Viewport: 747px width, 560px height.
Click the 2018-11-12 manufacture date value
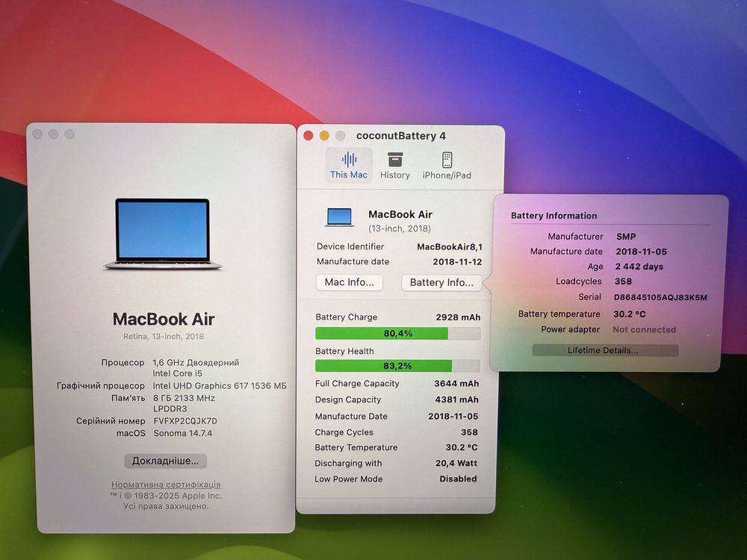(457, 262)
